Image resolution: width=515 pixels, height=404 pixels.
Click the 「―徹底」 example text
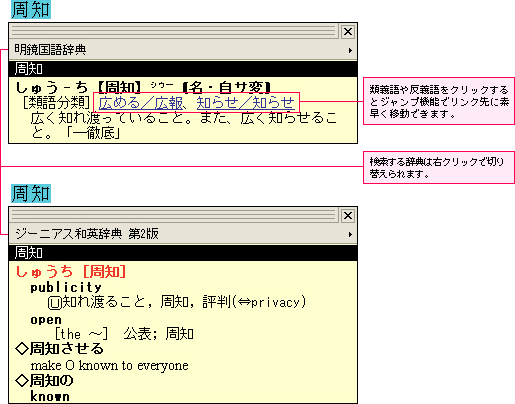click(92, 133)
